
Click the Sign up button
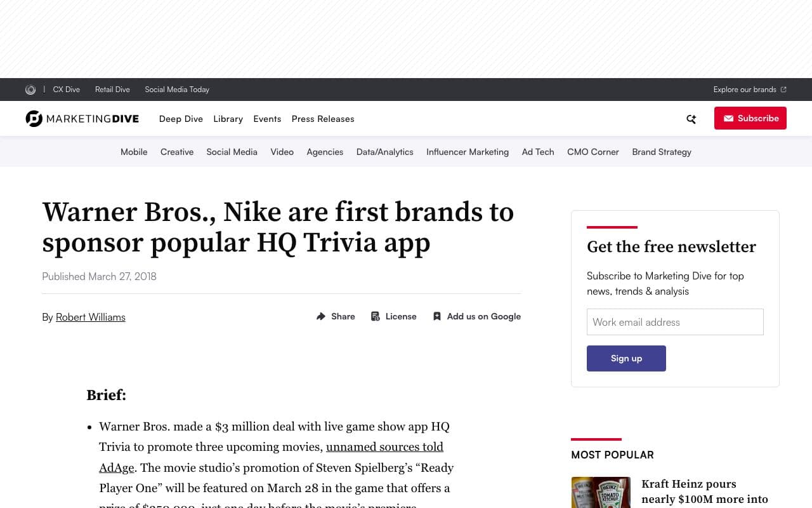coord(626,358)
